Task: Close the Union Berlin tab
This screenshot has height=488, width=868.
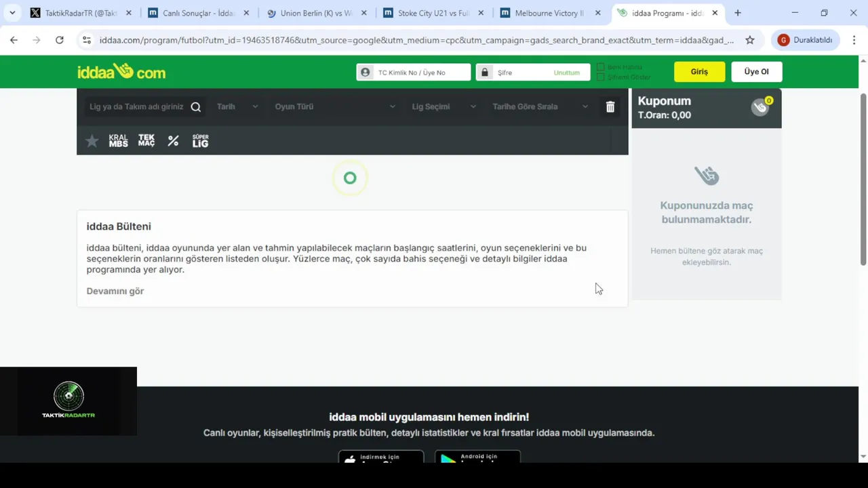Action: pyautogui.click(x=364, y=13)
